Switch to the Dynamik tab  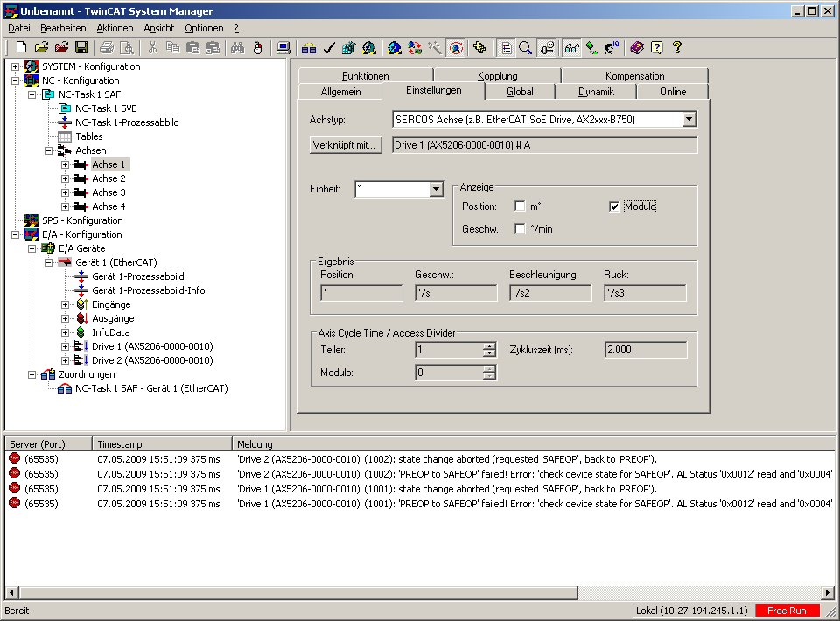click(596, 92)
